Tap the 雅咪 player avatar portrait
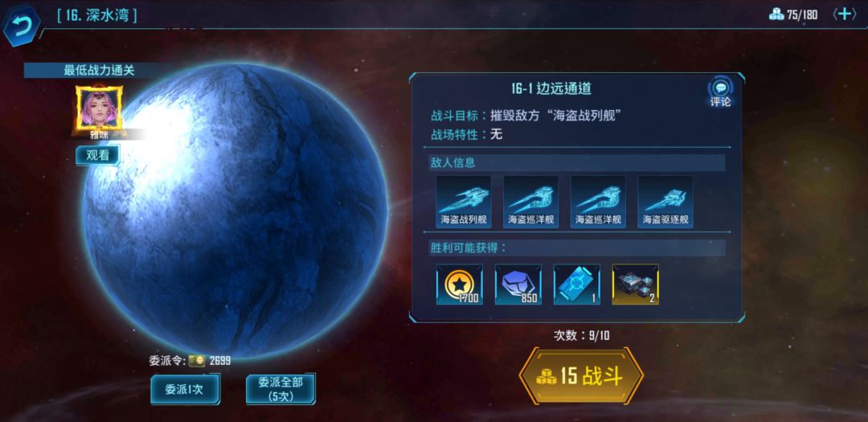 click(x=99, y=109)
